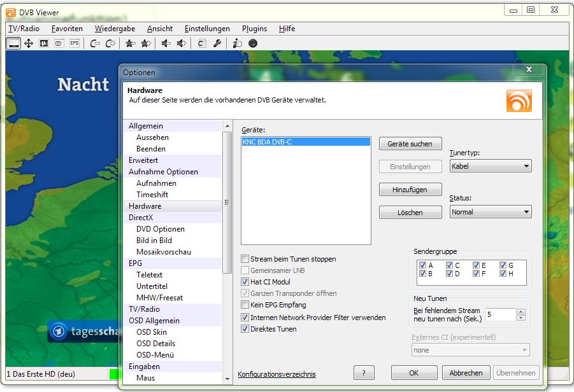Click the channel minus toolbar icon
Image resolution: width=574 pixels, height=392 pixels.
(95, 43)
